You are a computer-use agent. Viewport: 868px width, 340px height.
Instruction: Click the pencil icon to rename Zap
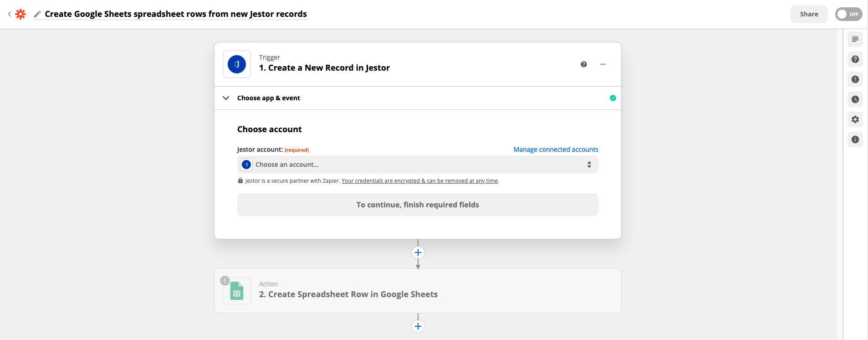click(37, 14)
